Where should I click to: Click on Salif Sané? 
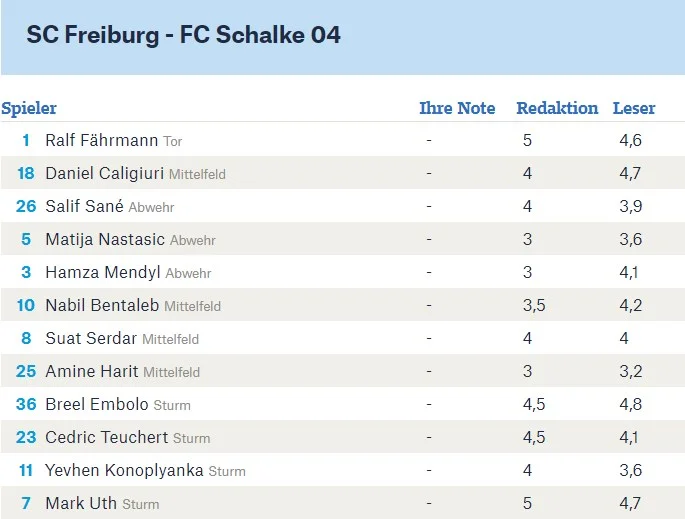85,206
